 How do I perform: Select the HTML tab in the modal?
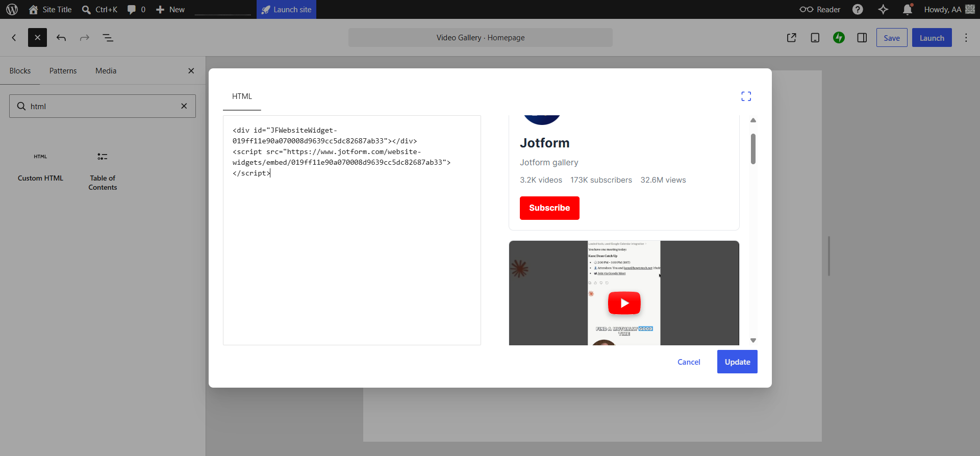coord(242,96)
